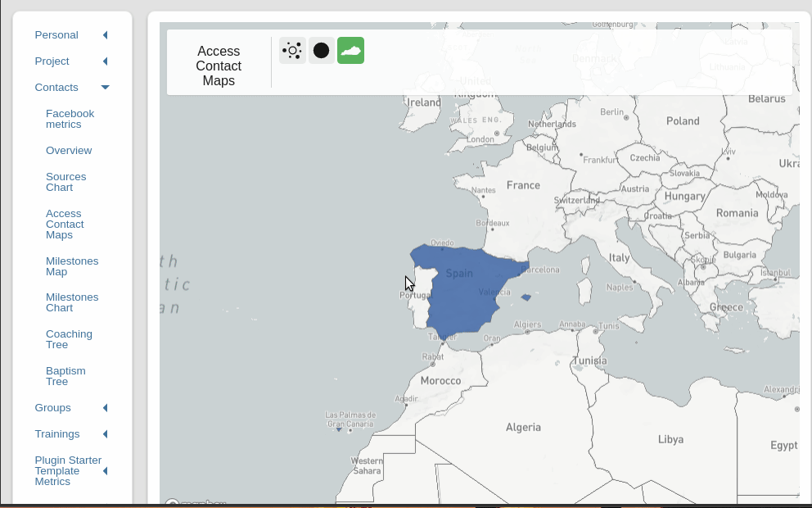
Task: Open the Trainings menu
Action: (x=57, y=434)
